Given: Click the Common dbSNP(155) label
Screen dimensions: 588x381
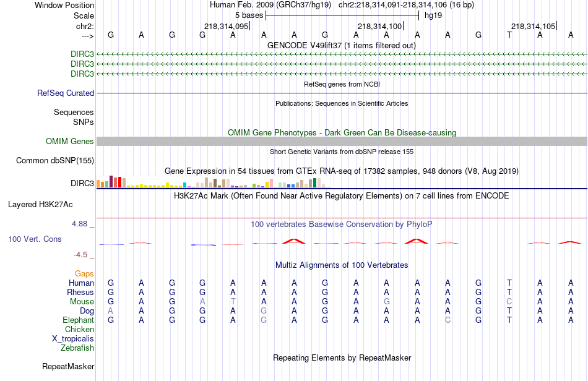Looking at the screenshot, I should click(x=55, y=160).
